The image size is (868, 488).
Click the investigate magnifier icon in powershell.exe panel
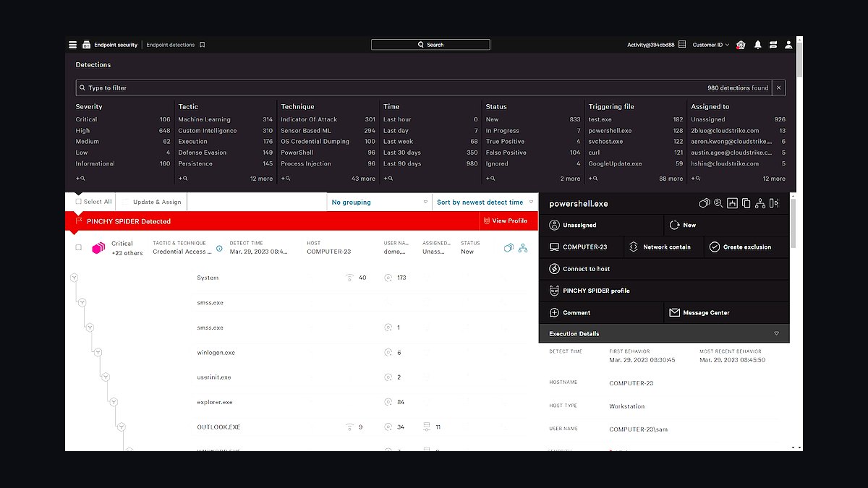tap(718, 204)
